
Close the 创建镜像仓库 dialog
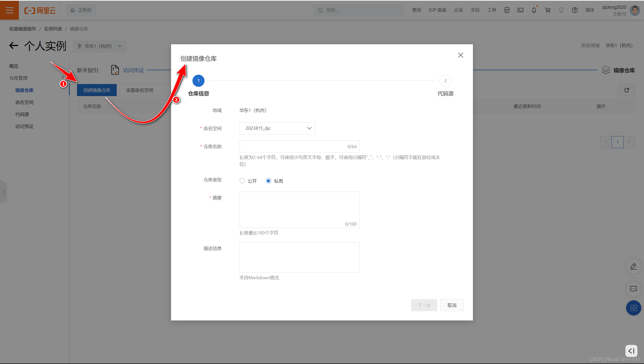pos(460,55)
